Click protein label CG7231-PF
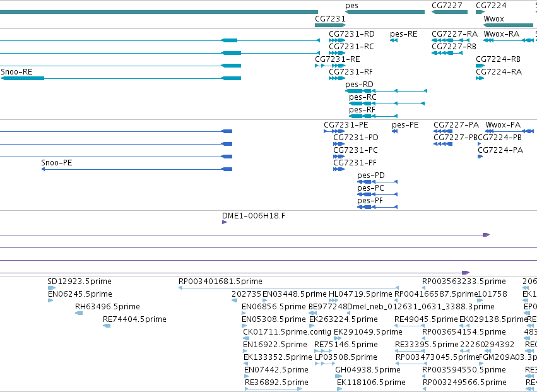This screenshot has height=392, width=537. (355, 163)
